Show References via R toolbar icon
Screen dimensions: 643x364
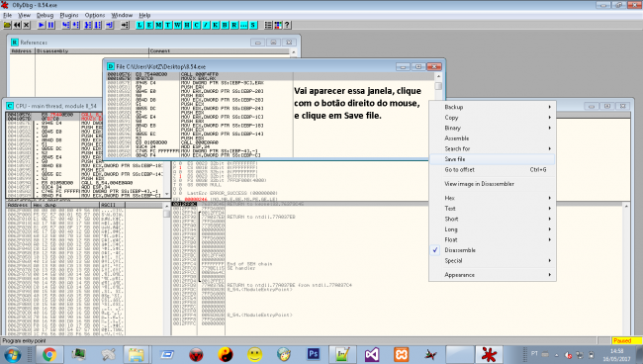click(234, 25)
